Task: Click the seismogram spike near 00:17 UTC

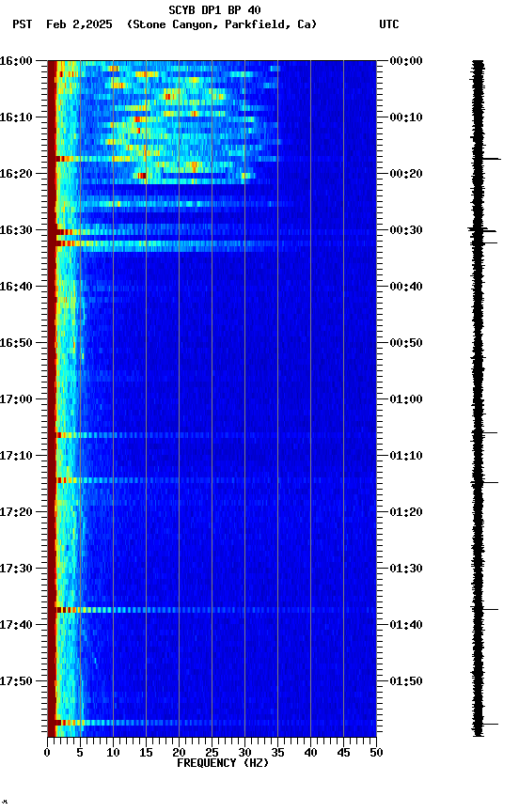Action: 487,159
